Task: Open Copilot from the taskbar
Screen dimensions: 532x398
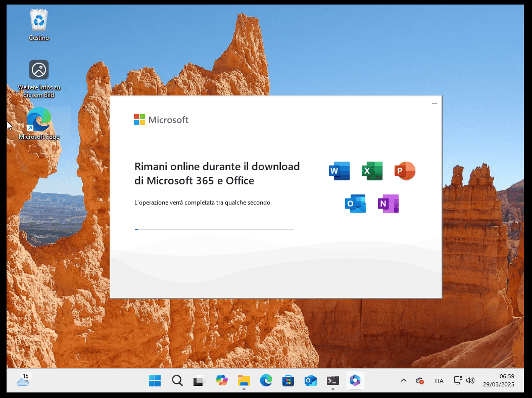Action: click(221, 381)
